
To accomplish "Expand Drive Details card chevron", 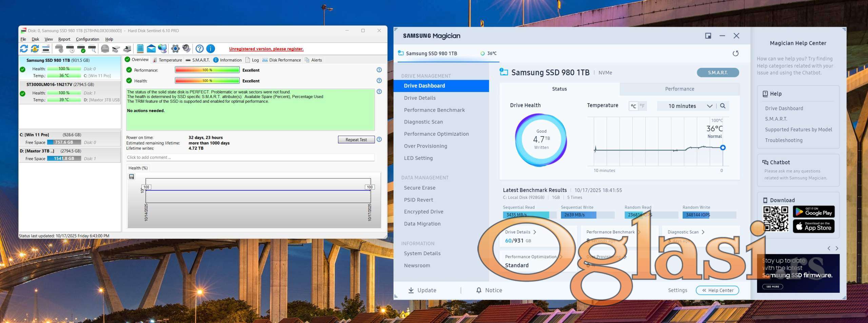I will tap(535, 232).
